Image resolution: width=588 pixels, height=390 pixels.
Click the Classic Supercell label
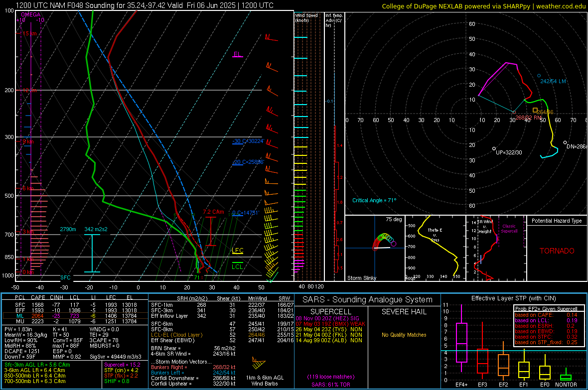tap(509, 229)
